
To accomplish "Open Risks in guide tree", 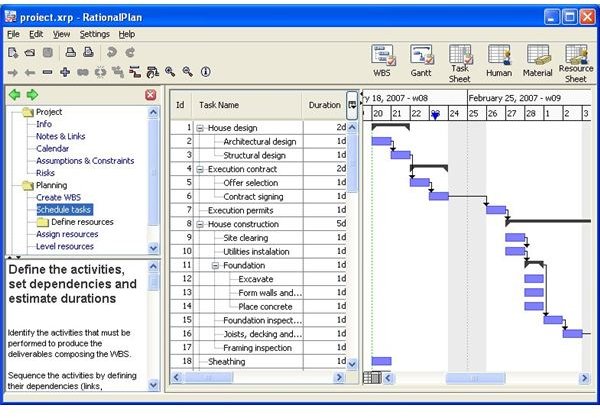I will click(45, 173).
